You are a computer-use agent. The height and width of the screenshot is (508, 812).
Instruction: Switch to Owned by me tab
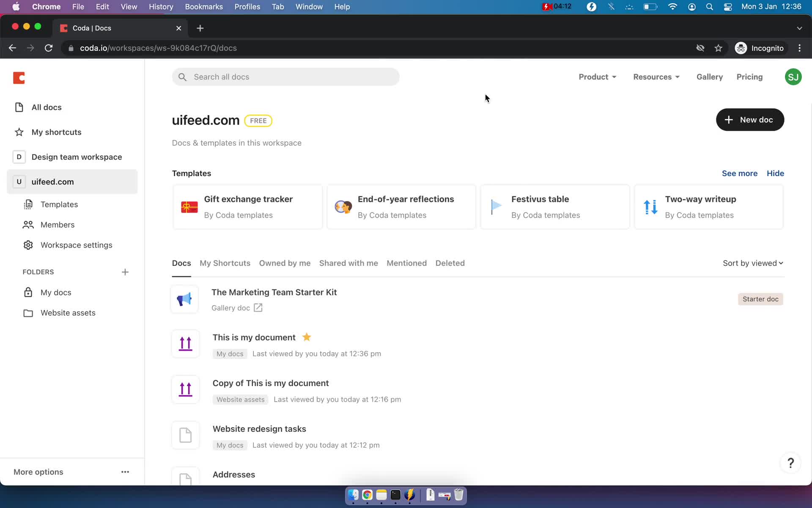point(285,263)
